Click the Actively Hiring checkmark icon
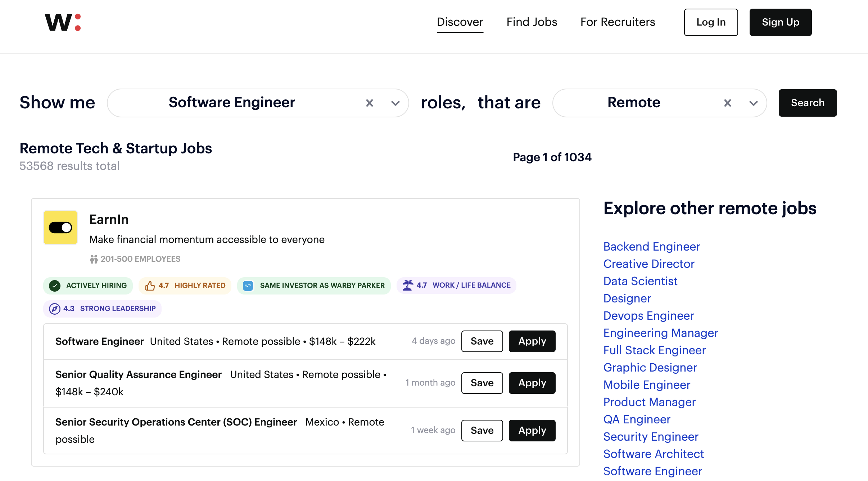The image size is (868, 481). 55,286
